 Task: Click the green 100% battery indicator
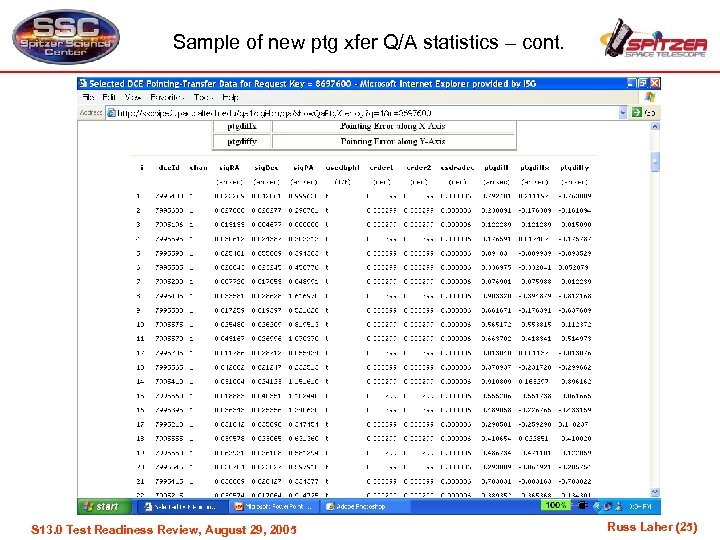556,506
